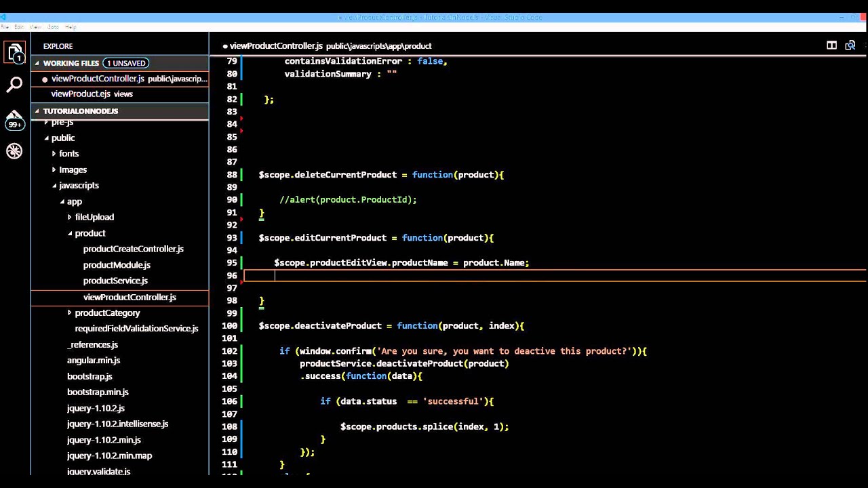Image resolution: width=868 pixels, height=488 pixels.
Task: Click the deactivateProduct function name on line 100
Action: (x=338, y=326)
